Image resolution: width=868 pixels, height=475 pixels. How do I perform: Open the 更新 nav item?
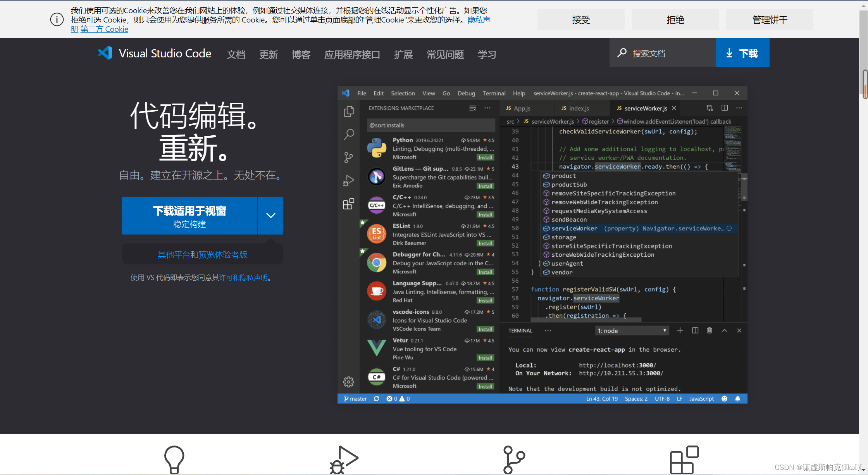[x=269, y=54]
